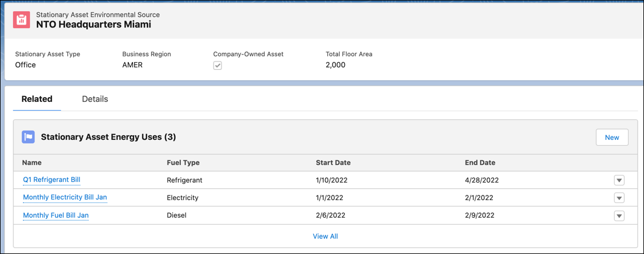Click the Company-Owned Asset field label
This screenshot has width=644, height=254.
coord(248,54)
